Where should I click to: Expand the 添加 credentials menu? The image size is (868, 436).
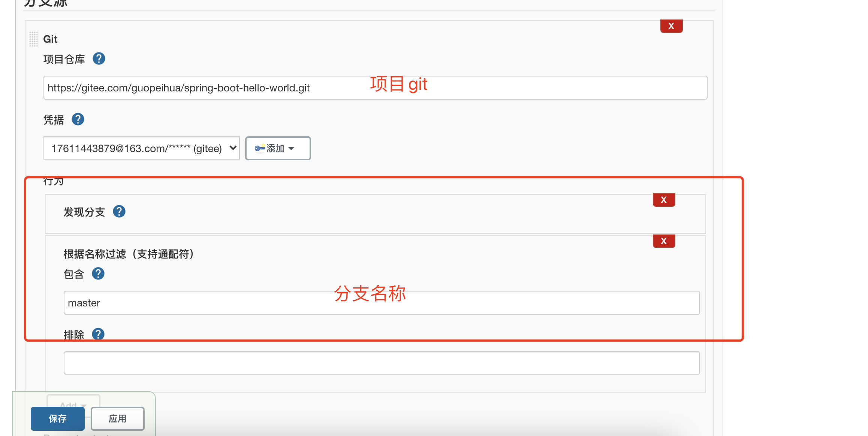click(x=278, y=148)
